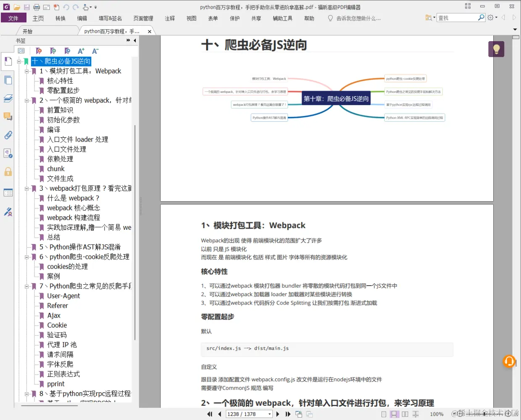Open the Pages thumbnail panel in sidebar
The width and height of the screenshot is (521, 420).
click(x=8, y=80)
